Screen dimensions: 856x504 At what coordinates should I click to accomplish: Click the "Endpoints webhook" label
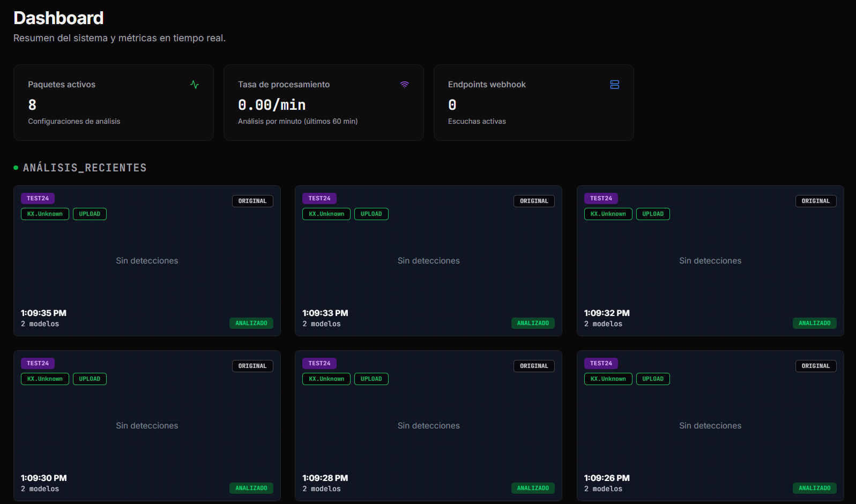click(487, 85)
